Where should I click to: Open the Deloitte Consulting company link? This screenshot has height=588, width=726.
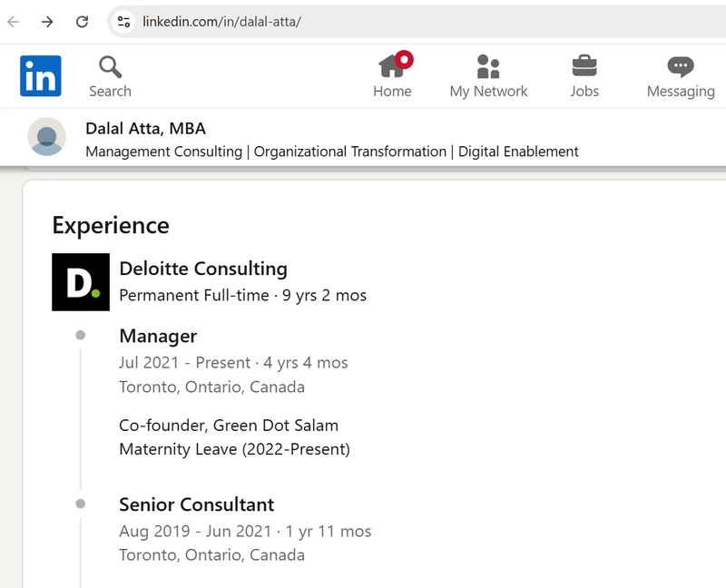(203, 269)
